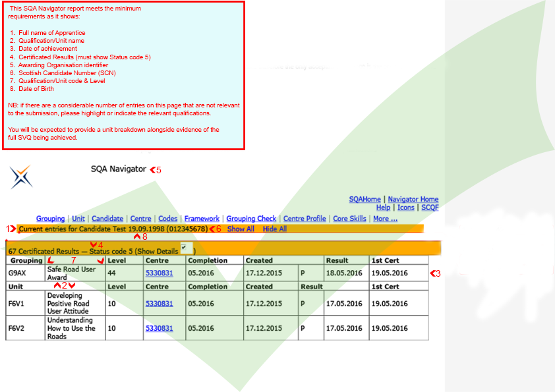Select Unit in the navigation menu
The width and height of the screenshot is (555, 392).
coord(78,219)
